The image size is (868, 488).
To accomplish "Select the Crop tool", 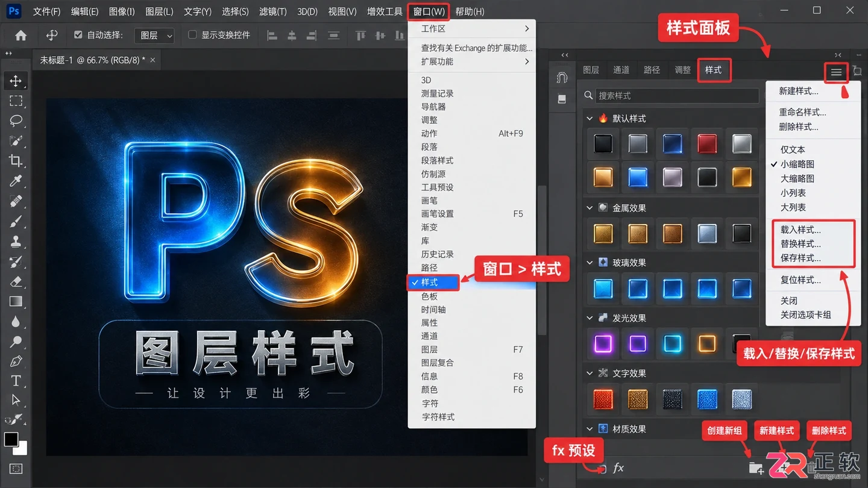I will tap(16, 161).
